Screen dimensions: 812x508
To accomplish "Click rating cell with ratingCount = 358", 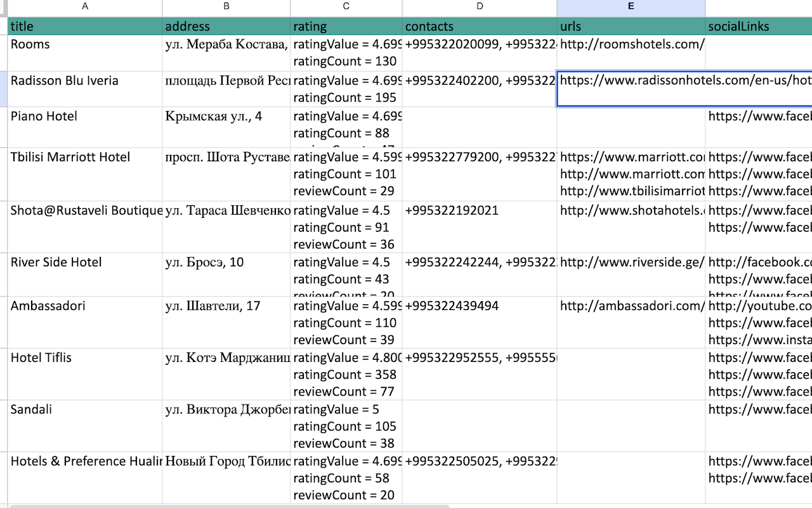I will click(x=346, y=373).
